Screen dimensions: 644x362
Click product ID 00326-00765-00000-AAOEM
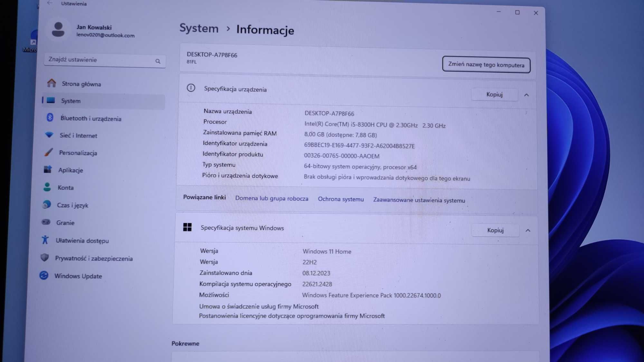coord(342,156)
